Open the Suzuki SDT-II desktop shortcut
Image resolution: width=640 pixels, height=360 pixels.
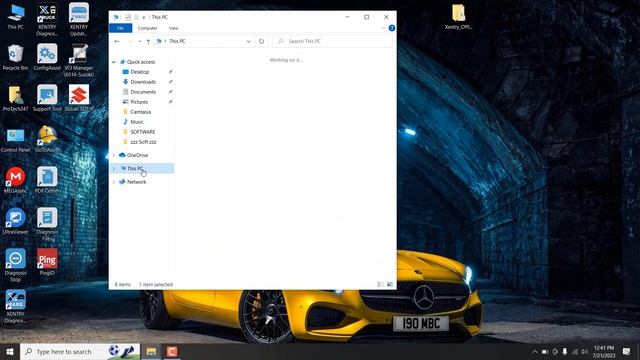(78, 99)
